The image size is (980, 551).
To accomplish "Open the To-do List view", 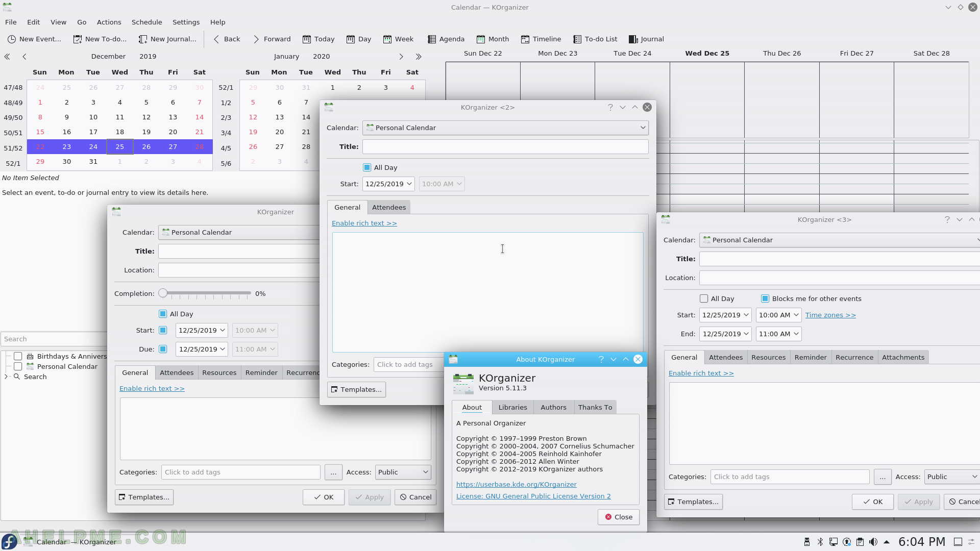I will click(595, 39).
